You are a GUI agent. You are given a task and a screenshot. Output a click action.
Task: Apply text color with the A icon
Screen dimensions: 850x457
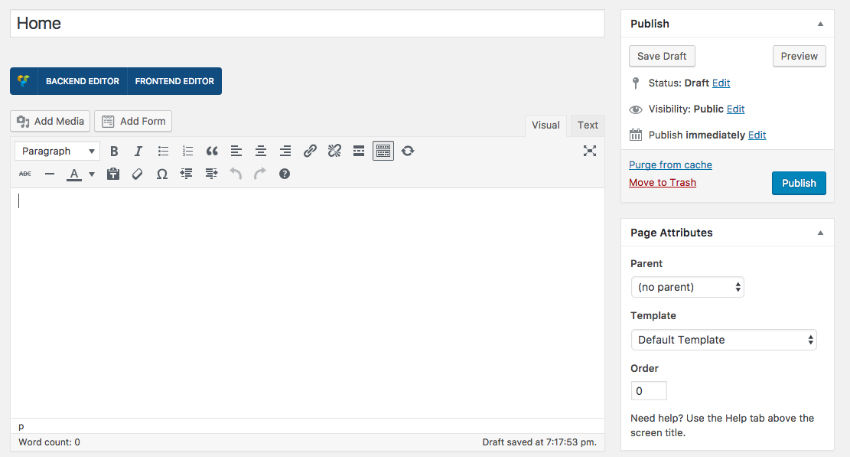[74, 174]
